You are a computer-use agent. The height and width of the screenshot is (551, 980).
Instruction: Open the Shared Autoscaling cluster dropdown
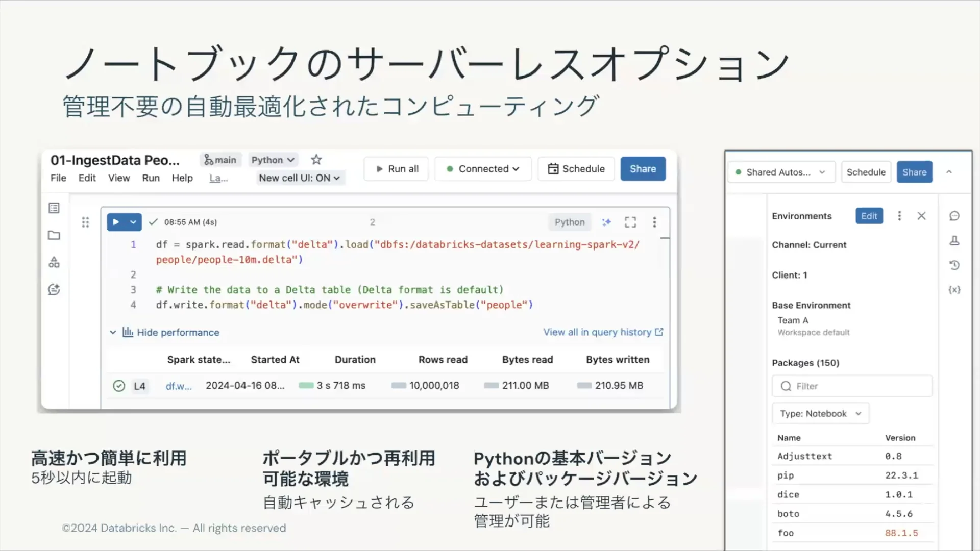[781, 172]
